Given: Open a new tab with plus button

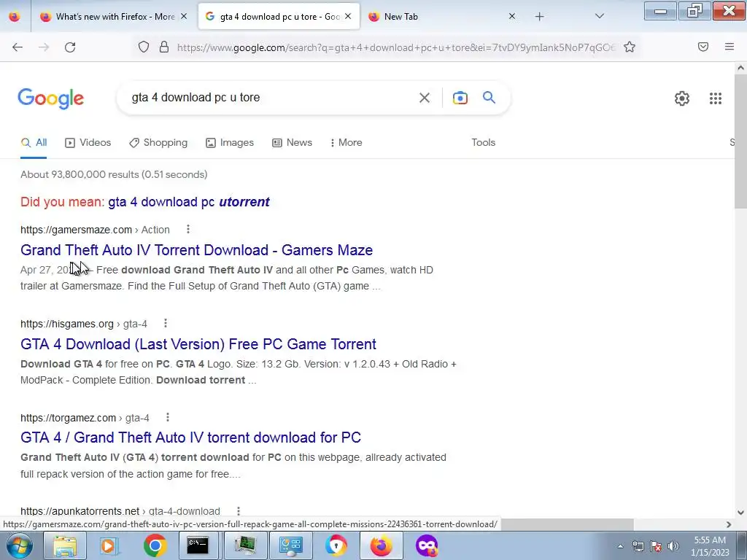Looking at the screenshot, I should pyautogui.click(x=539, y=17).
